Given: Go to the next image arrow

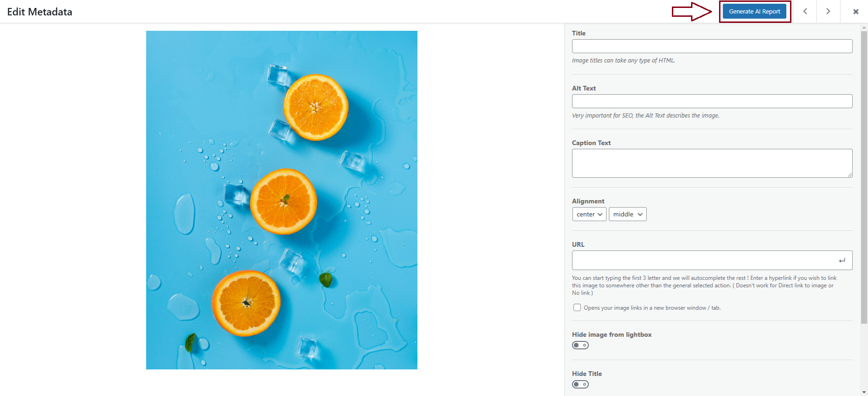Looking at the screenshot, I should (x=828, y=12).
